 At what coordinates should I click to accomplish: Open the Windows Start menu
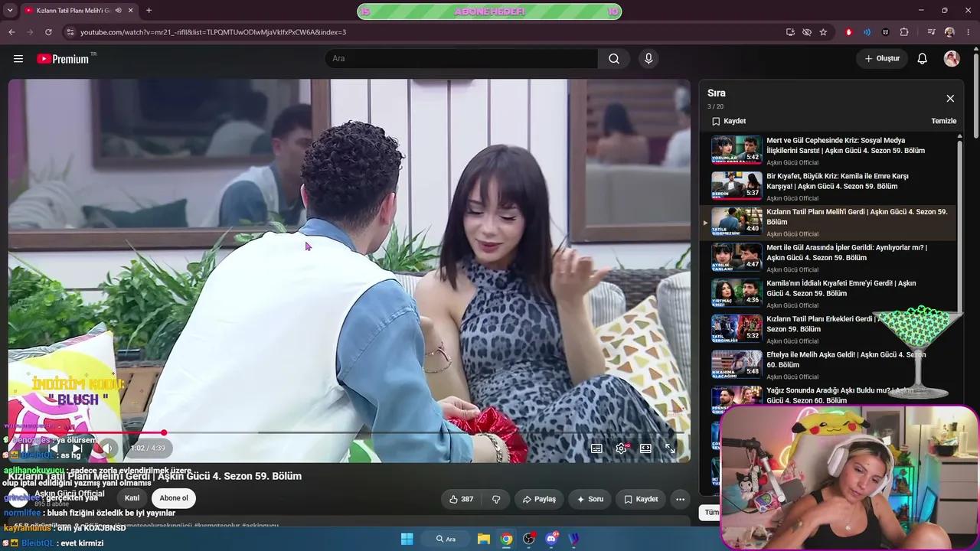point(407,539)
